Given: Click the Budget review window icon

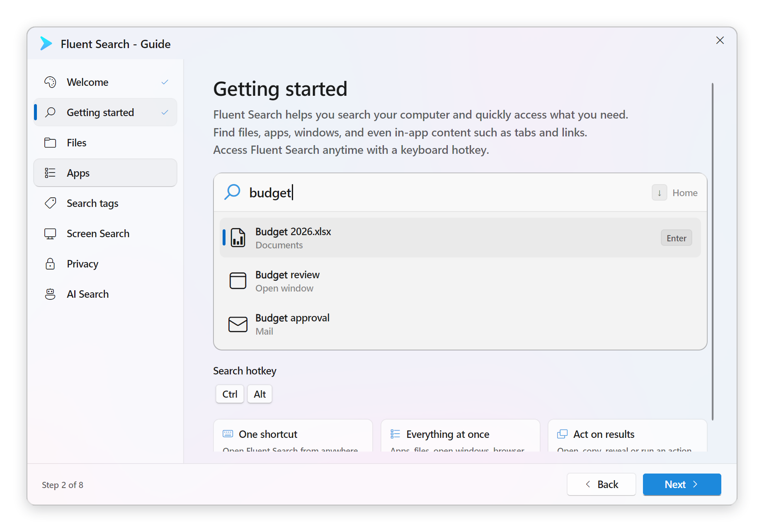Looking at the screenshot, I should pos(238,281).
